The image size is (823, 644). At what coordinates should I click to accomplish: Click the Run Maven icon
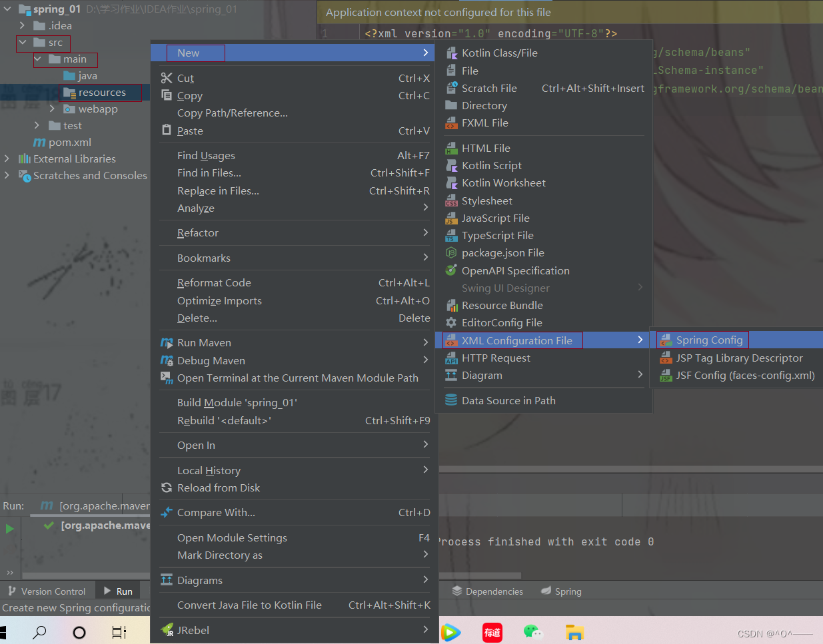coord(167,342)
